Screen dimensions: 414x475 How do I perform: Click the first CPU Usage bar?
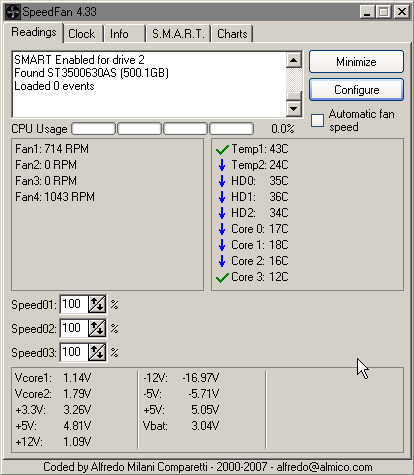click(x=94, y=129)
